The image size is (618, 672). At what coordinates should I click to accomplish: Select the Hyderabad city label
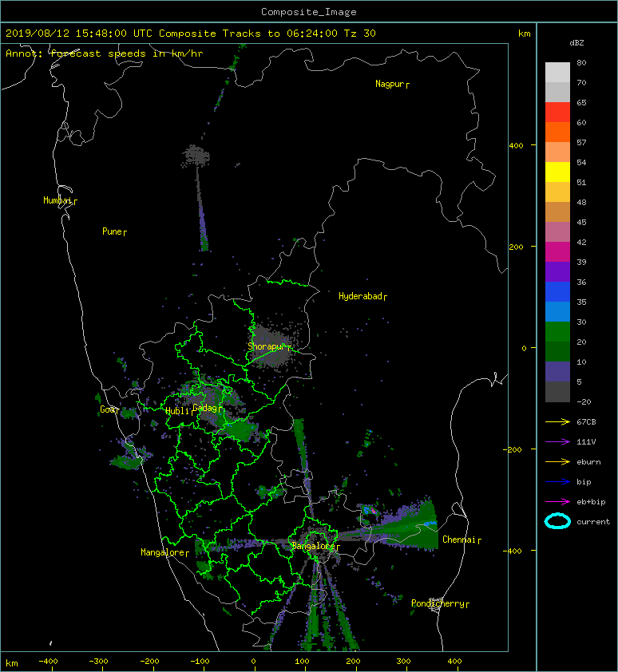click(362, 296)
